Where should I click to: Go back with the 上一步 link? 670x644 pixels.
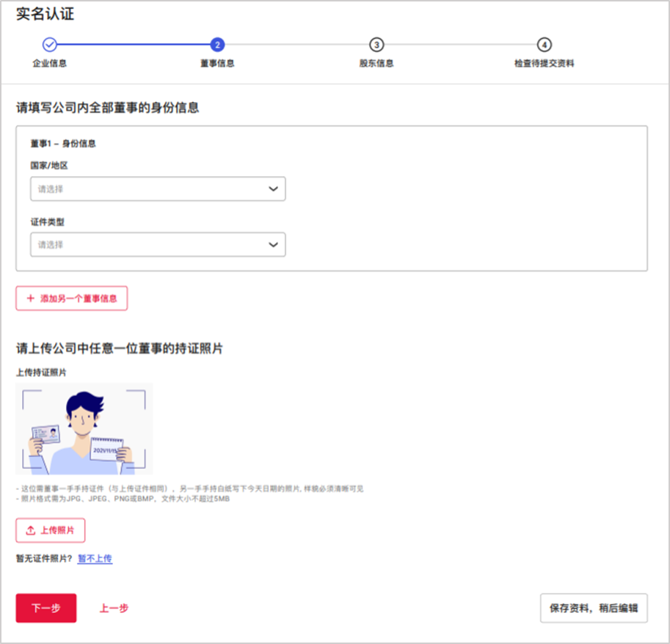point(114,608)
